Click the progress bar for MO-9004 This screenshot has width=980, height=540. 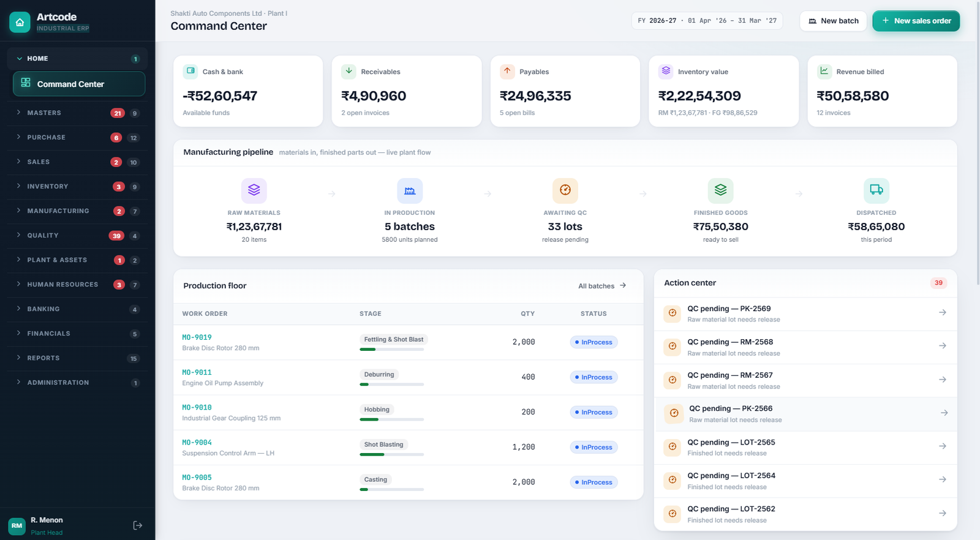pos(392,454)
